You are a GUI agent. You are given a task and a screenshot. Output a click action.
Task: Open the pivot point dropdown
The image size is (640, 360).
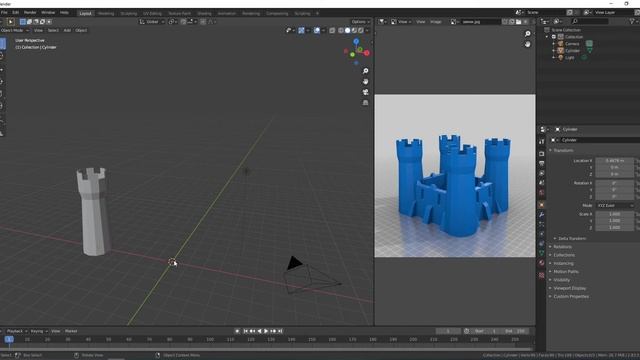point(173,22)
